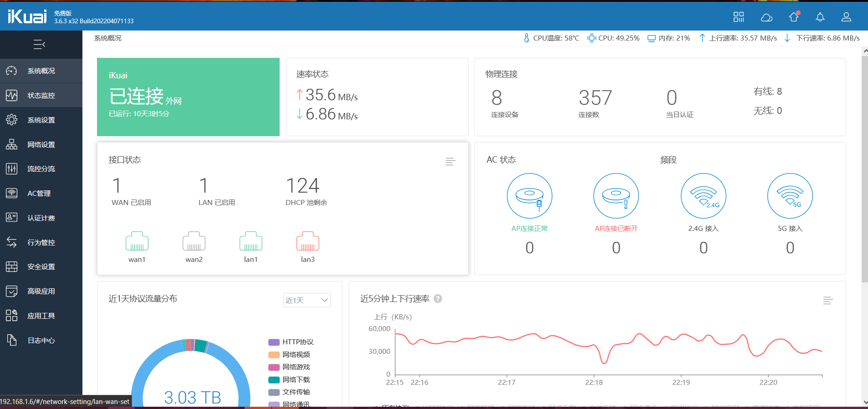This screenshot has height=409, width=868.
Task: Open the 近5分钟上下行速率 panel menu icon
Action: [828, 300]
